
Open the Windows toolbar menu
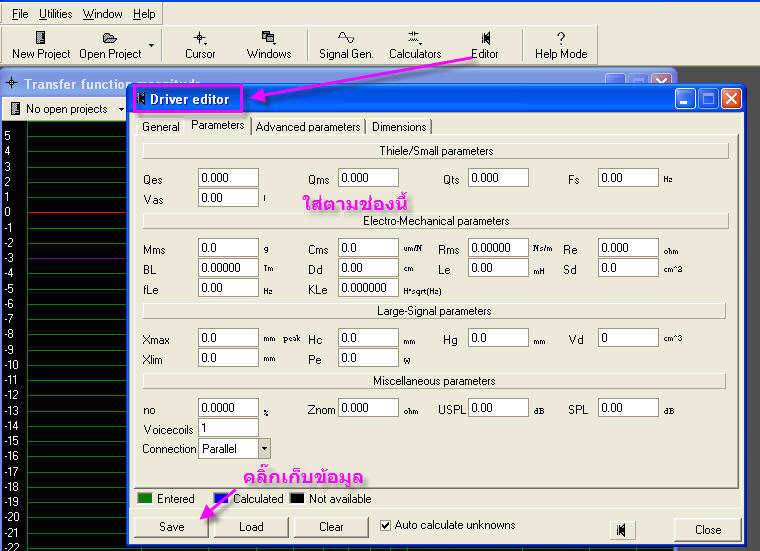click(x=269, y=45)
